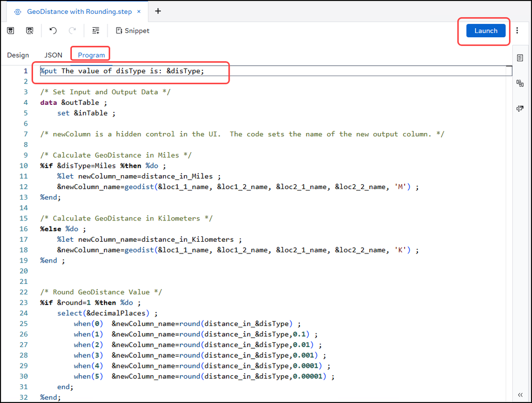The height and width of the screenshot is (403, 532).
Task: Click '%let newColumn_name=distance_in_Miles' line
Action: tap(139, 176)
